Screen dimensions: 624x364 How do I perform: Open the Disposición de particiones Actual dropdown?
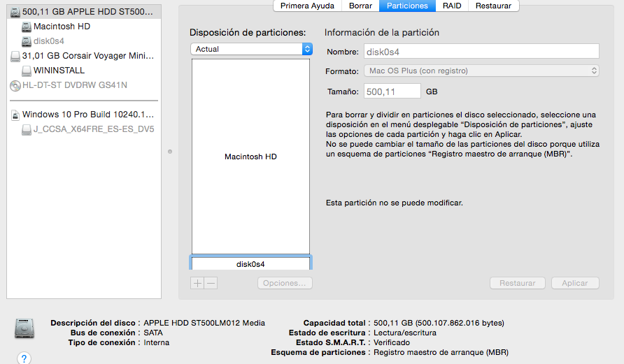[x=252, y=49]
